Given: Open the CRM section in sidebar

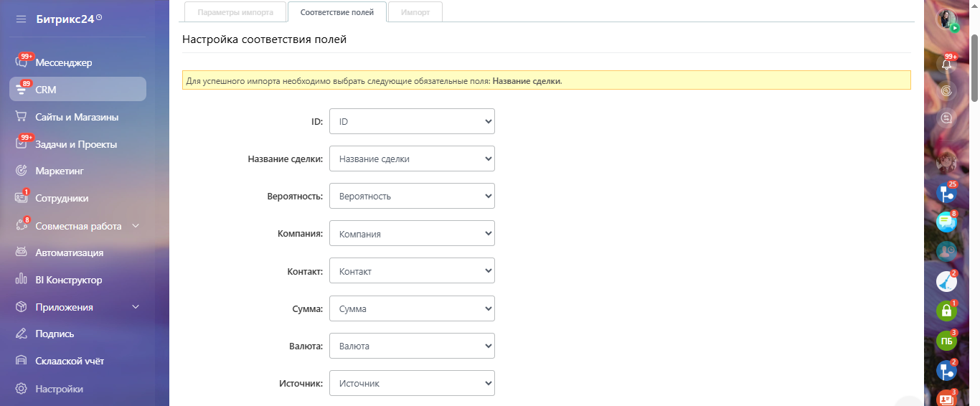Looking at the screenshot, I should 46,90.
